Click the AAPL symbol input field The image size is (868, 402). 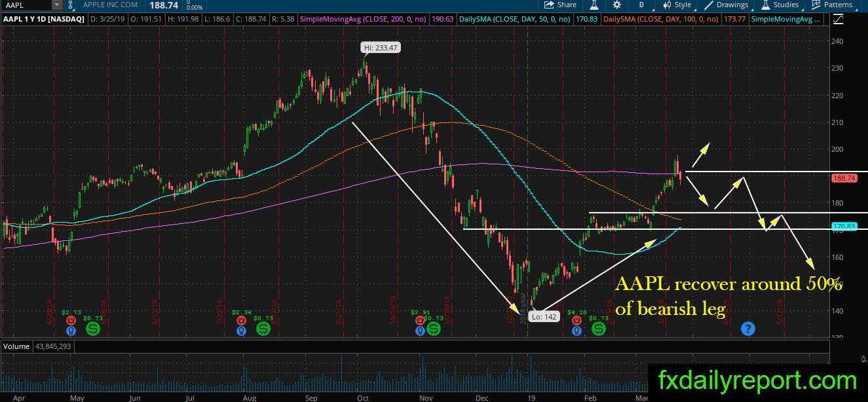(26, 5)
